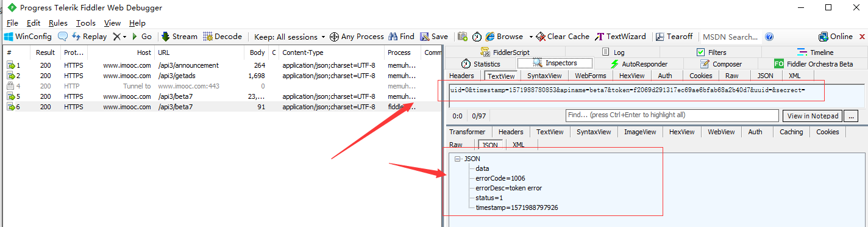Viewport: 868px width, 227px height.
Task: Open WinConfig from the toolbar
Action: (28, 37)
